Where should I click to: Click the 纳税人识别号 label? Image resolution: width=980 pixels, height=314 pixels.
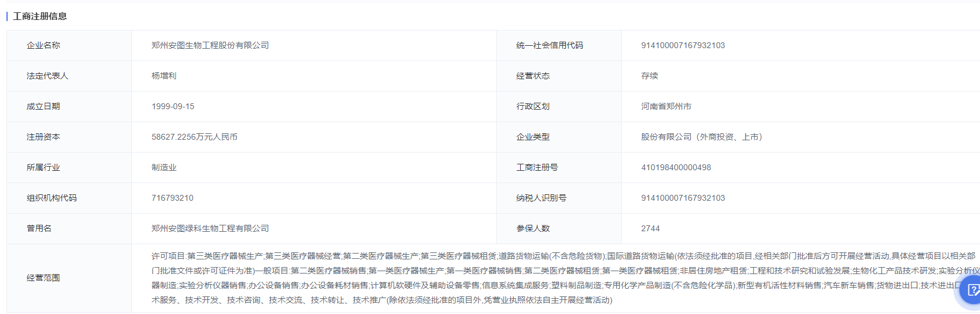pyautogui.click(x=541, y=198)
